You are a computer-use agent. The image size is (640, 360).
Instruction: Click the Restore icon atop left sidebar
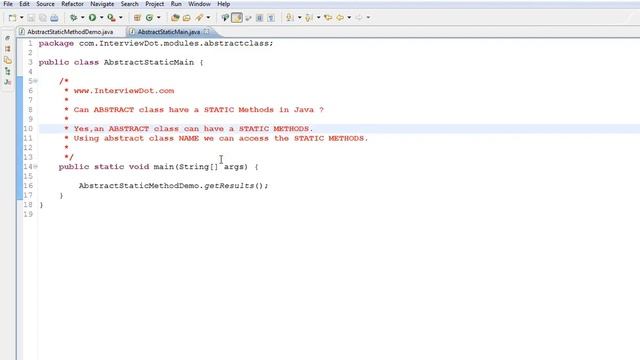[7, 38]
